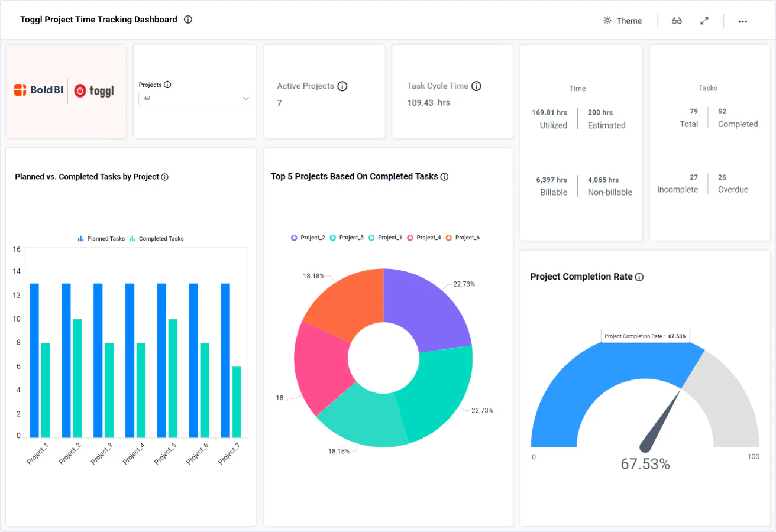776x532 pixels.
Task: Click the 26 Overdue tasks value
Action: pyautogui.click(x=722, y=177)
